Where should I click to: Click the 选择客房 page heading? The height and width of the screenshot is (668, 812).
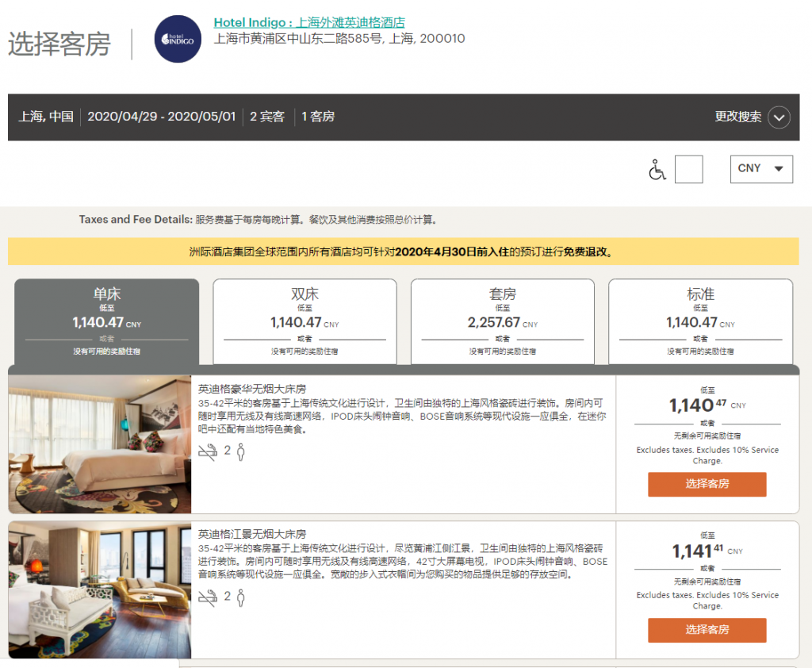pos(59,44)
